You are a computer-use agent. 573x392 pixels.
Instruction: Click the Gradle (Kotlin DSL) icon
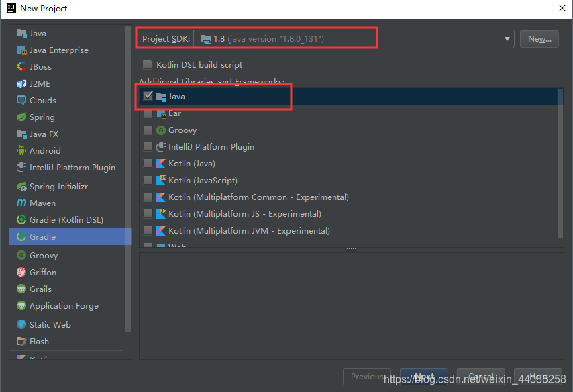point(21,219)
